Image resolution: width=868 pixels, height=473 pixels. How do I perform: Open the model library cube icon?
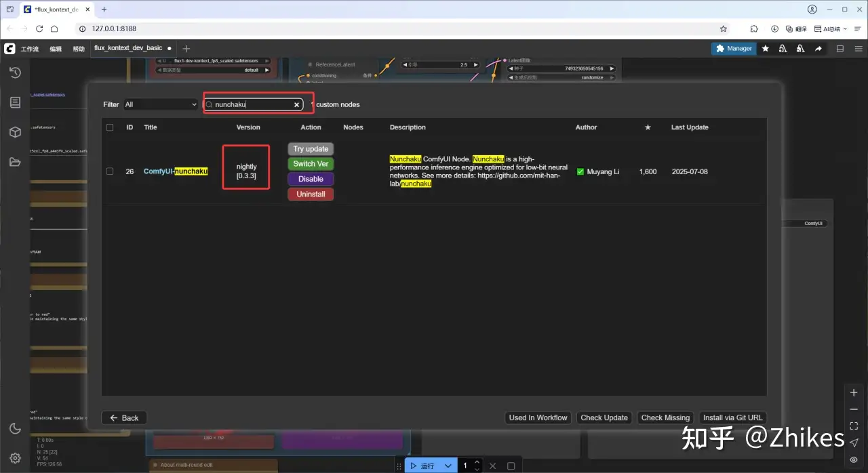(15, 132)
